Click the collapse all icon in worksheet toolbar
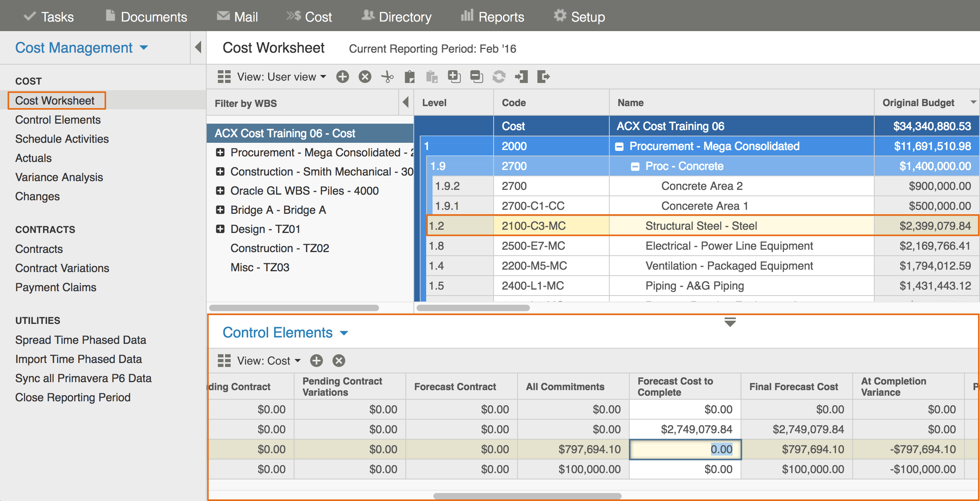Image resolution: width=980 pixels, height=501 pixels. pyautogui.click(x=476, y=77)
